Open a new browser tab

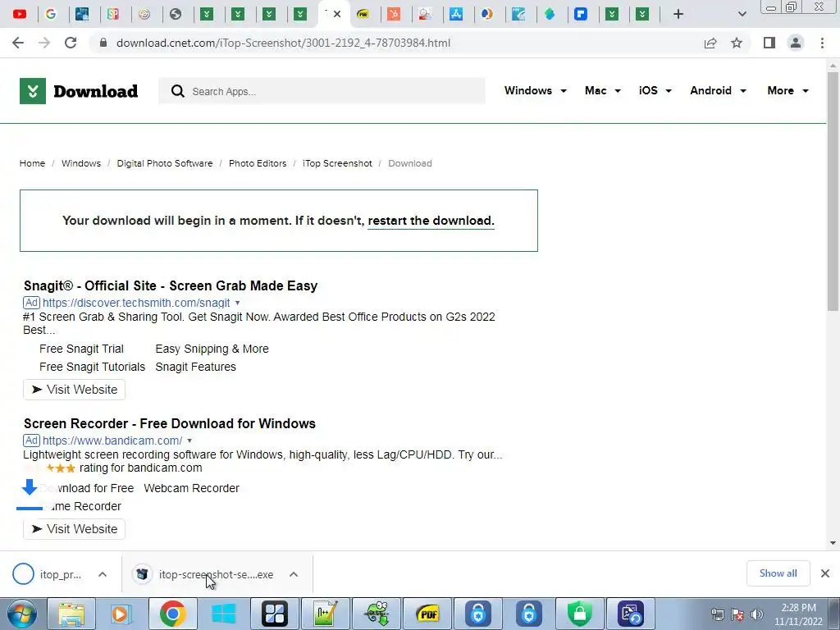pyautogui.click(x=678, y=14)
